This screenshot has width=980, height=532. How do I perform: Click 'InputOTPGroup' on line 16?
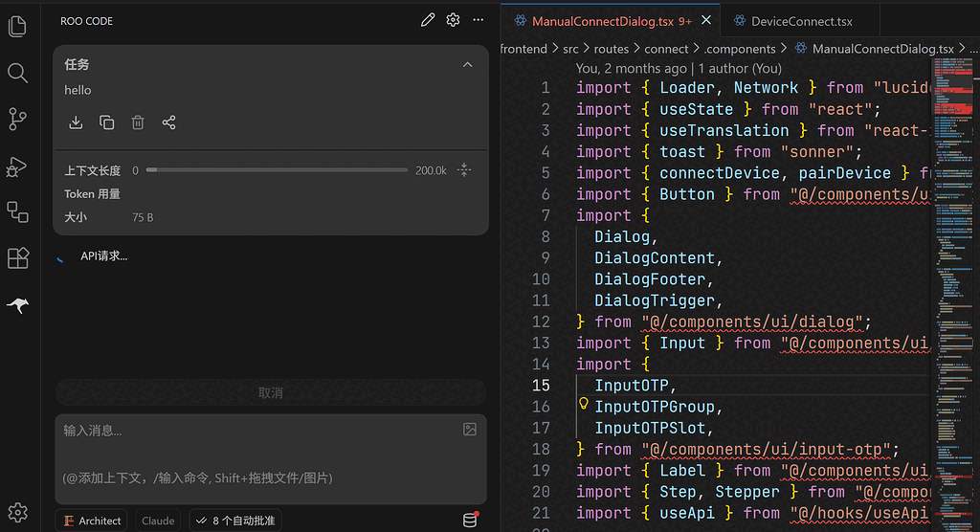tap(655, 407)
